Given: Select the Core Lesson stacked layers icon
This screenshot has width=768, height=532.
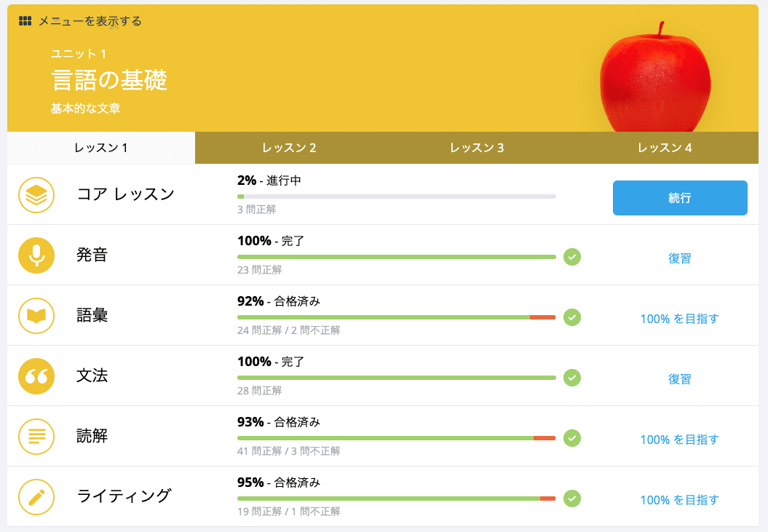Looking at the screenshot, I should pos(36,194).
